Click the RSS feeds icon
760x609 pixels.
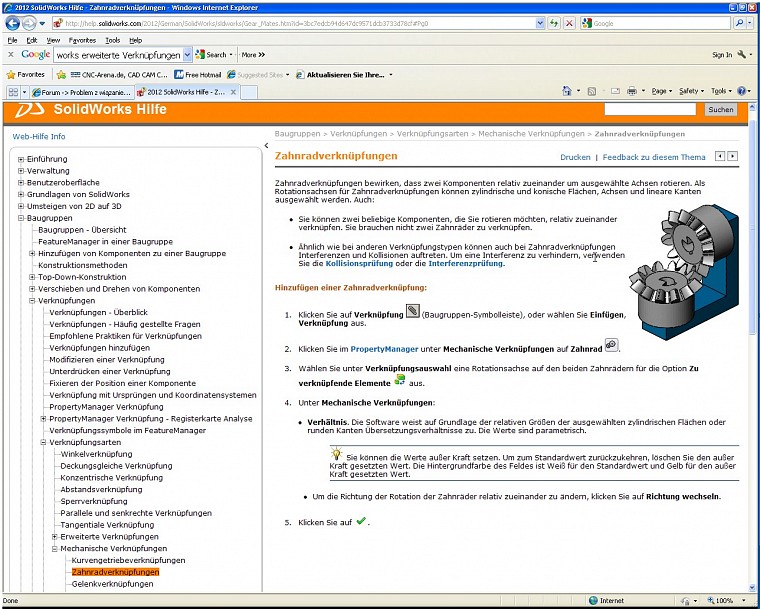pos(591,91)
